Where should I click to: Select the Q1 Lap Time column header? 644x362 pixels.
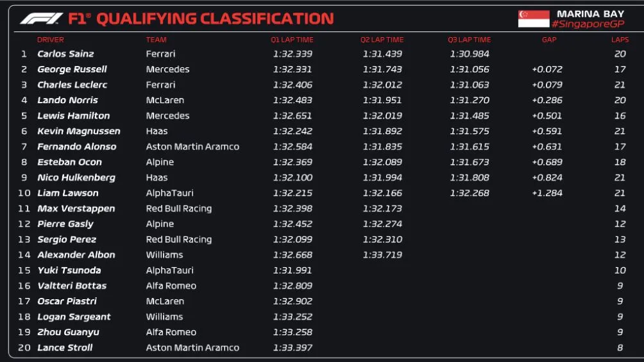[292, 40]
